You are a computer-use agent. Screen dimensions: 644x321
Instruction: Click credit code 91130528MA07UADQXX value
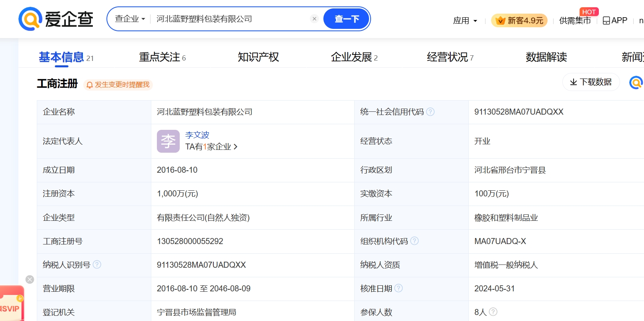tap(519, 112)
